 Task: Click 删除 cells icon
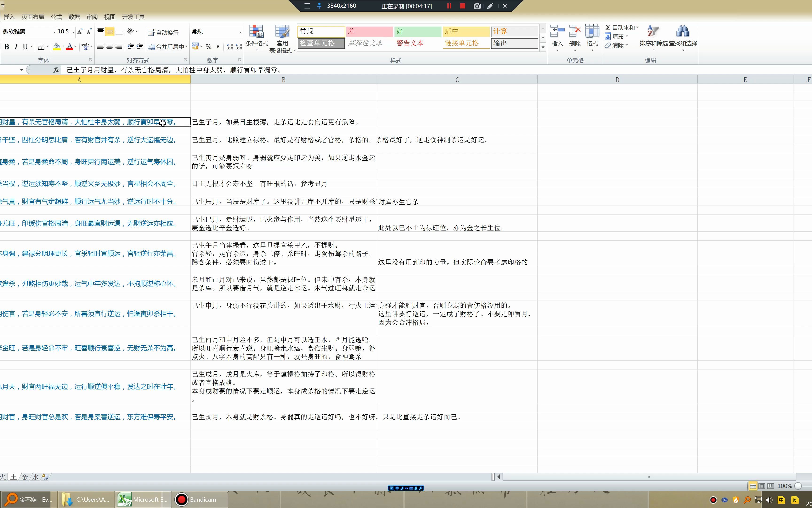tap(575, 31)
